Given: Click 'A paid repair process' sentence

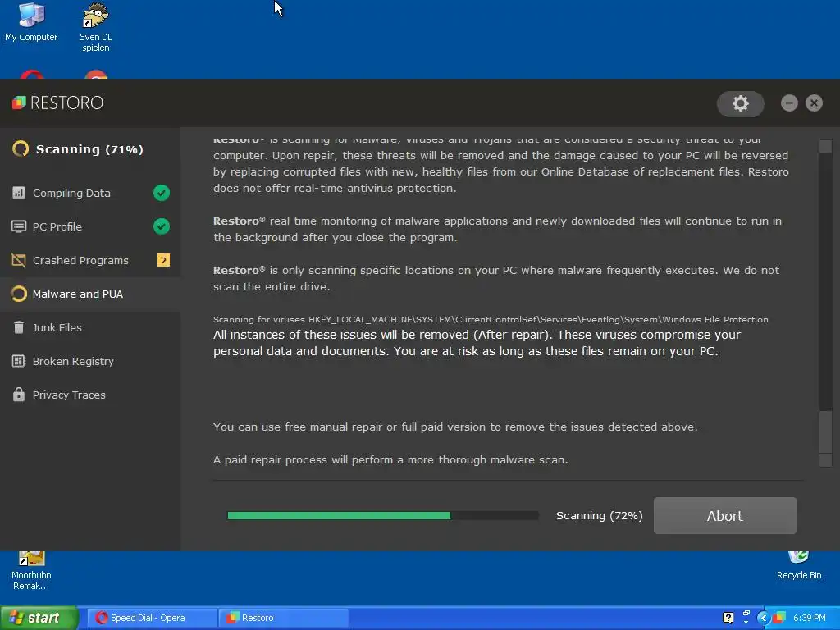Looking at the screenshot, I should (390, 459).
